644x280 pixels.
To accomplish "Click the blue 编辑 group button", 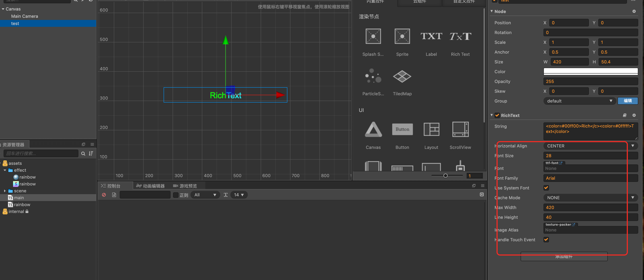I will (627, 101).
